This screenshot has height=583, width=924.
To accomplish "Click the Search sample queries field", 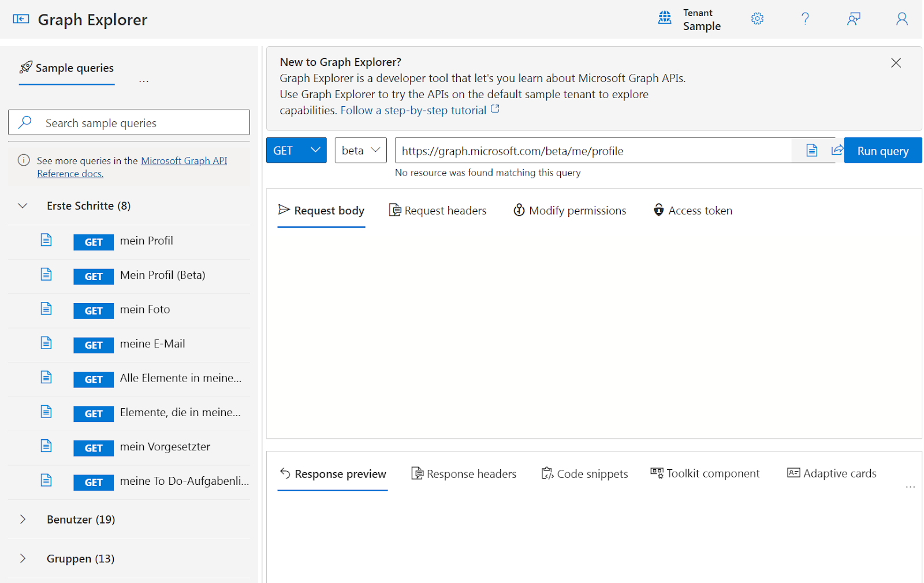I will click(x=129, y=122).
